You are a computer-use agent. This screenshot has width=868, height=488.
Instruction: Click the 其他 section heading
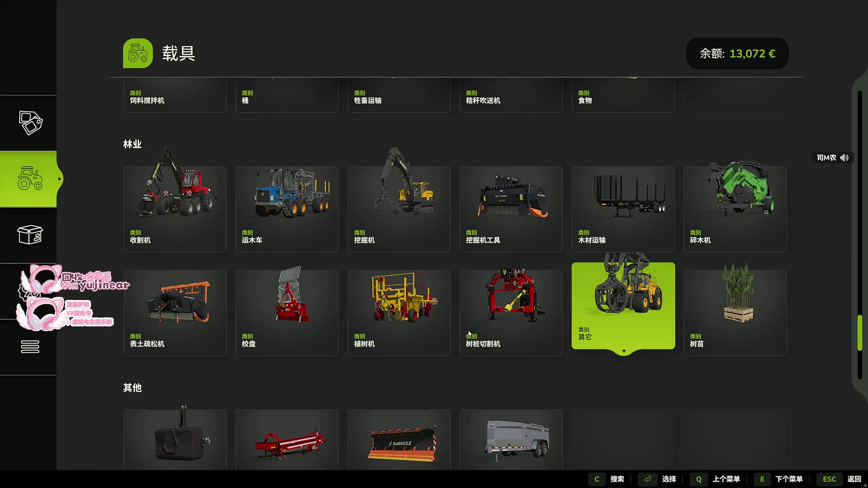[x=132, y=387]
